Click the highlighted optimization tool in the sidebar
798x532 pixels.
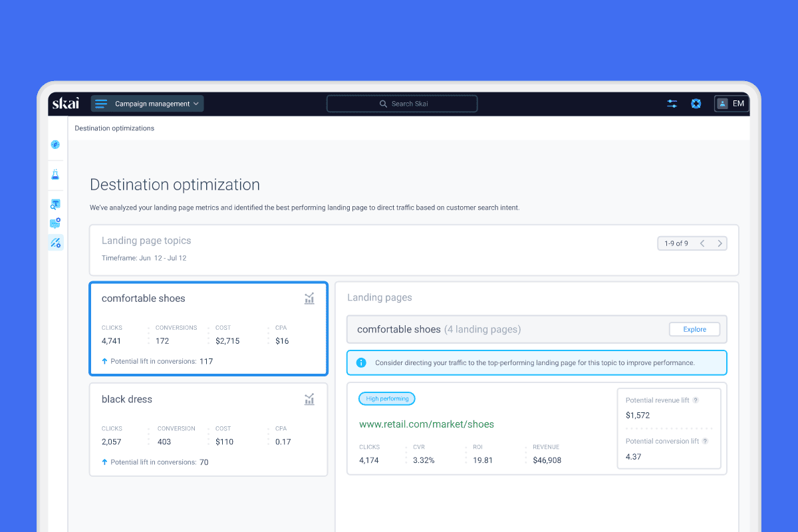[x=56, y=243]
